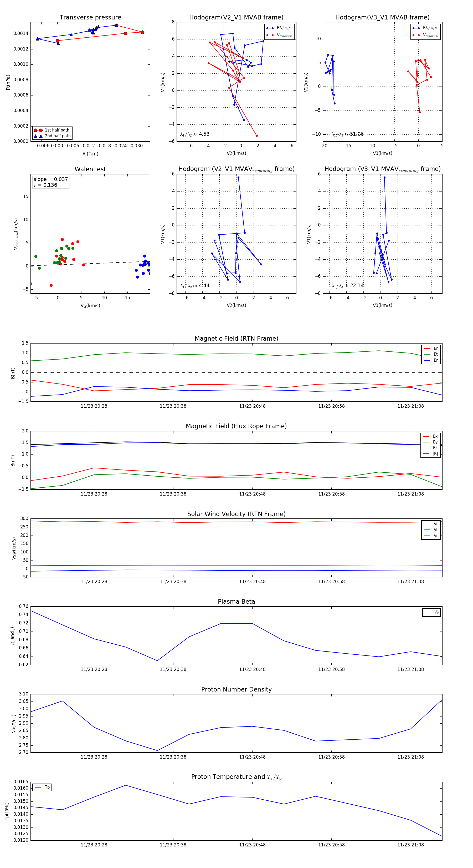Image resolution: width=473 pixels, height=868 pixels.
Task: Click the |B| legend entry
Action: [431, 454]
